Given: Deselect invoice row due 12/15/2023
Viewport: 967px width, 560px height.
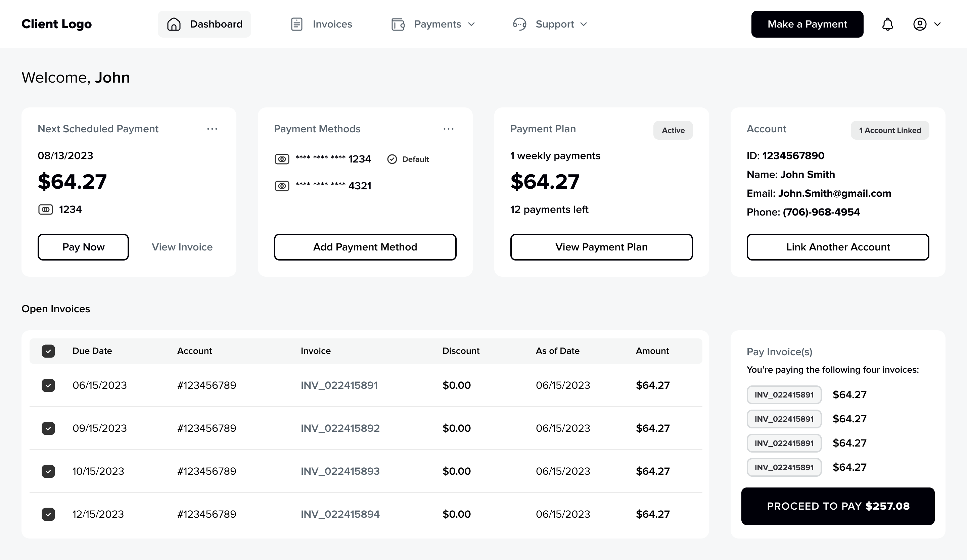Looking at the screenshot, I should click(x=48, y=514).
